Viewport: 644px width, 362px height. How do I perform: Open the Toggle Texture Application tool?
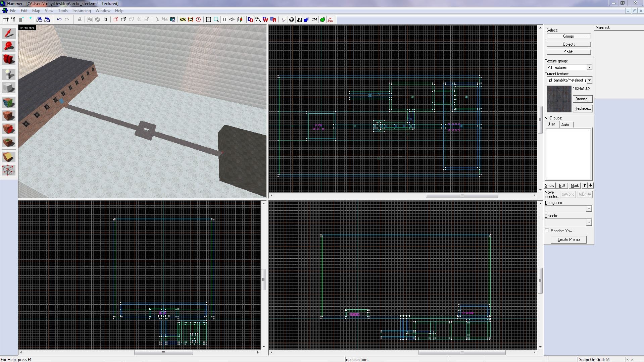[9, 102]
